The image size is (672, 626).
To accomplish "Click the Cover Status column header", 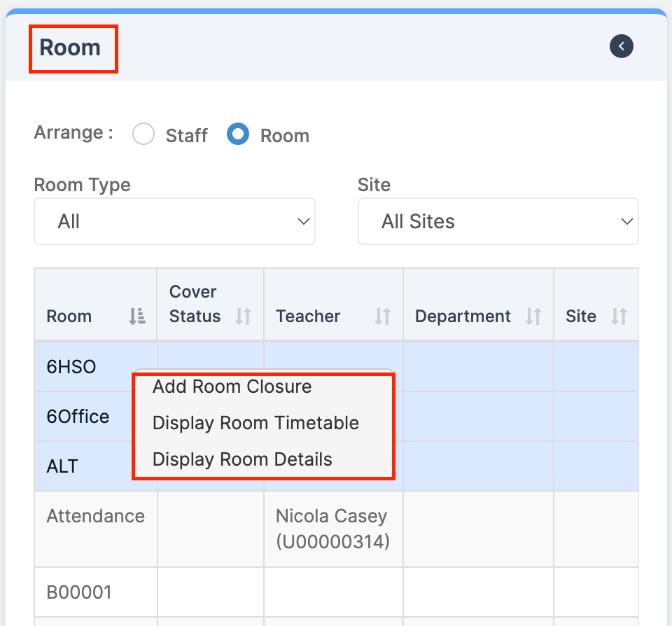I will click(211, 305).
